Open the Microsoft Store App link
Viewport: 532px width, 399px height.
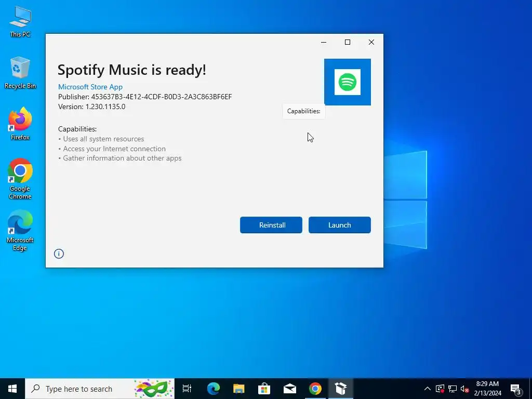pyautogui.click(x=90, y=87)
